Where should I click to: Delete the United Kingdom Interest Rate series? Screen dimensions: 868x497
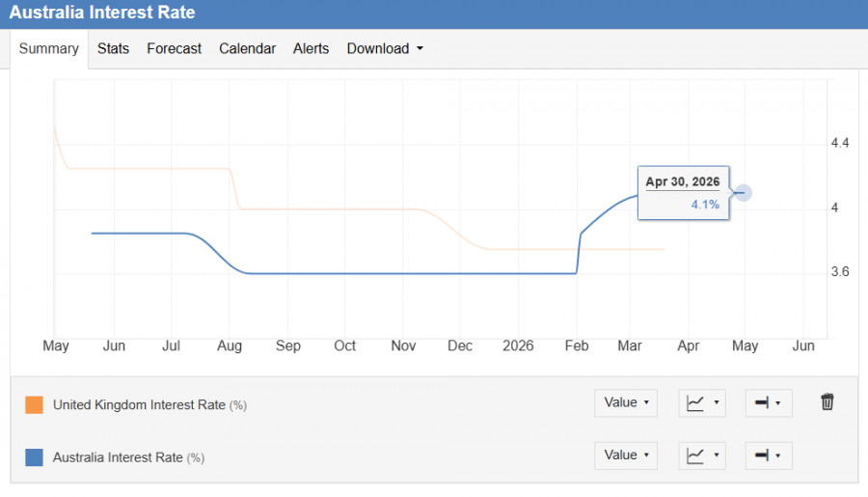tap(827, 402)
